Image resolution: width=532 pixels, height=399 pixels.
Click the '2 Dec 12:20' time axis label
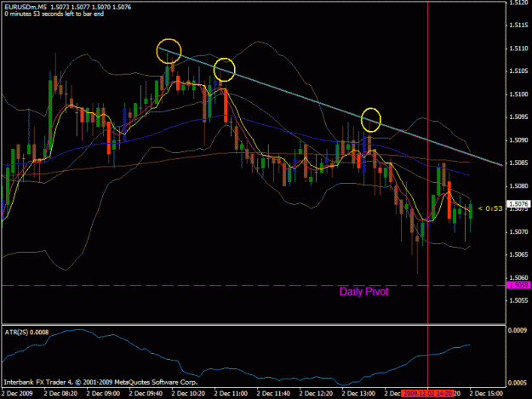316,393
